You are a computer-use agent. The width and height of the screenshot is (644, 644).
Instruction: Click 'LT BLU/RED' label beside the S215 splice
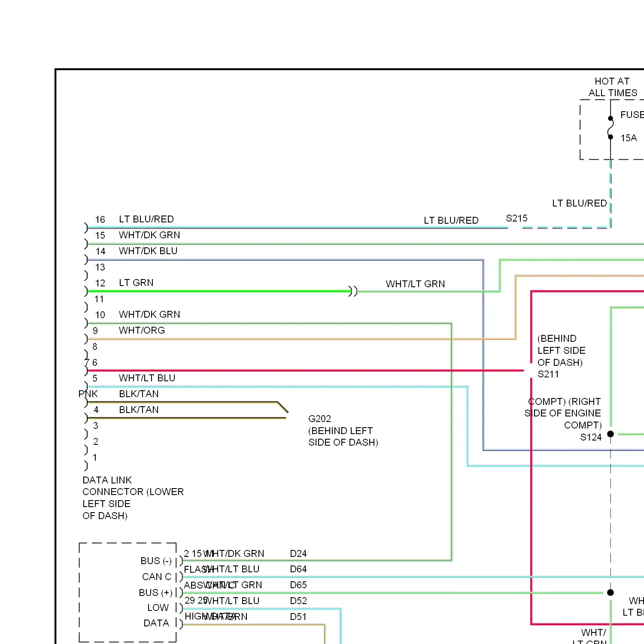(451, 220)
